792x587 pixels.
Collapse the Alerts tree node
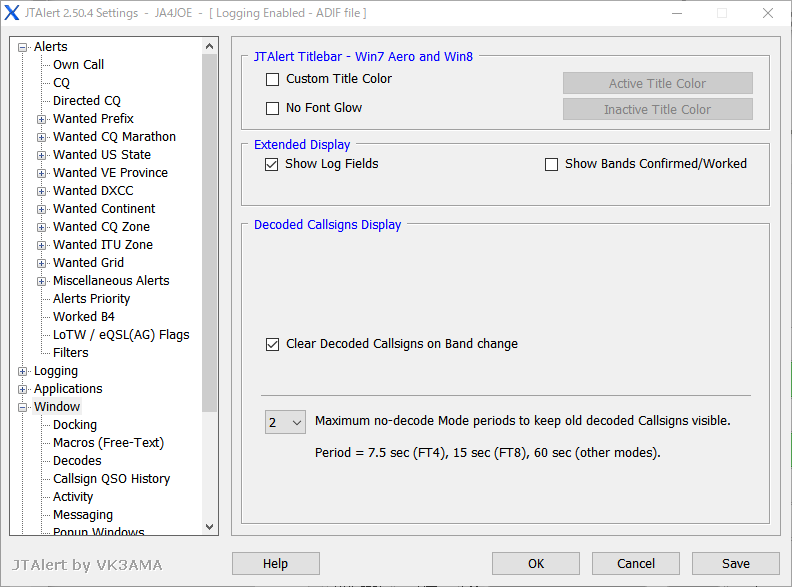click(x=22, y=47)
